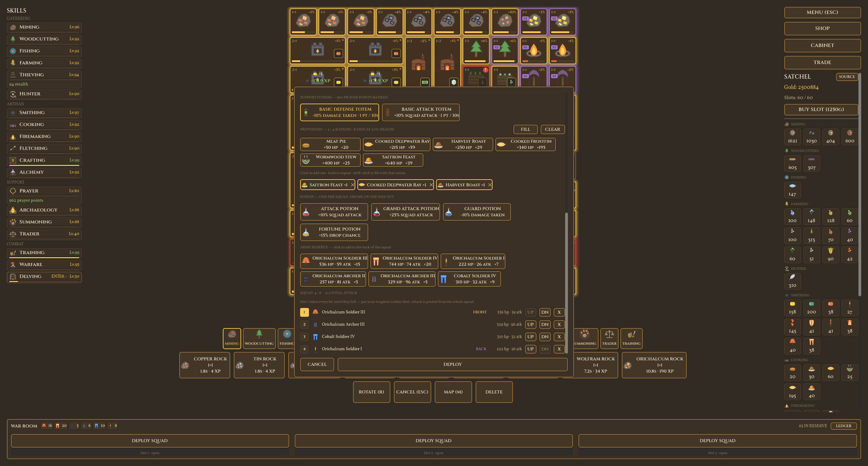Open the War Room Ledger
The height and width of the screenshot is (466, 868).
click(x=843, y=426)
